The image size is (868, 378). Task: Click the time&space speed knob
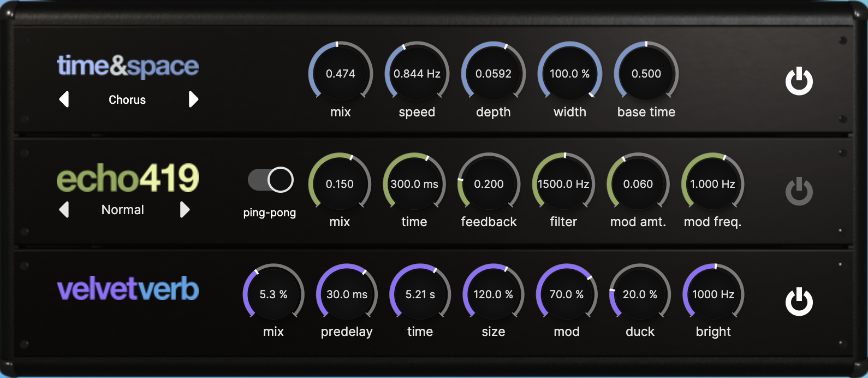coord(417,74)
